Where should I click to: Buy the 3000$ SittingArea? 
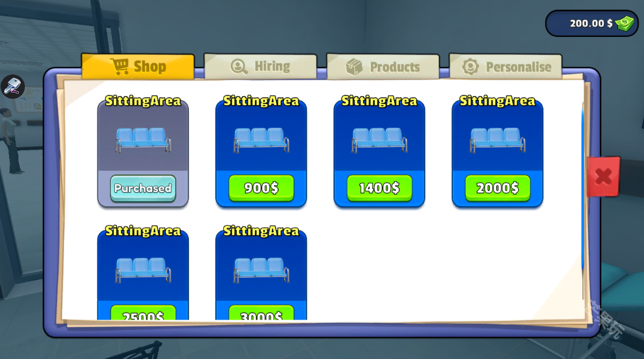pyautogui.click(x=261, y=314)
